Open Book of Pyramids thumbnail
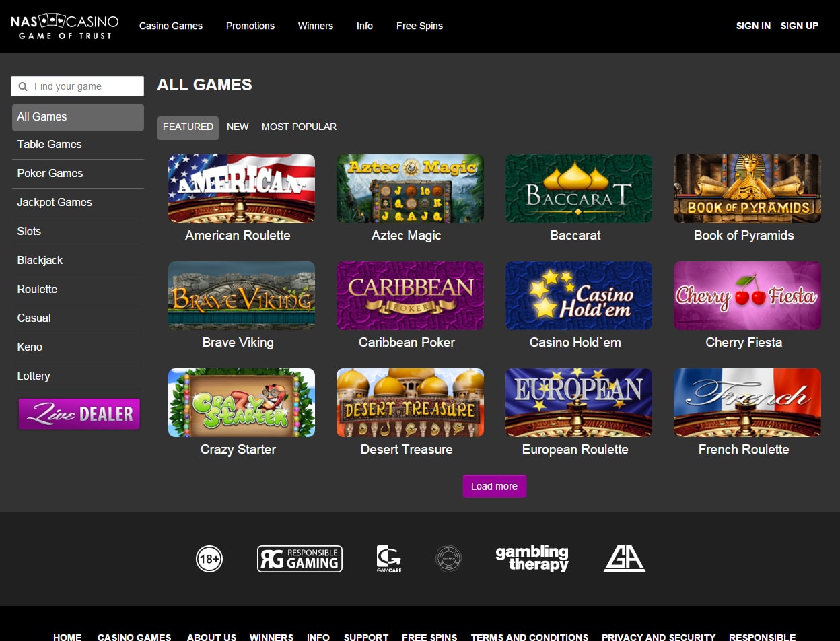 click(747, 189)
